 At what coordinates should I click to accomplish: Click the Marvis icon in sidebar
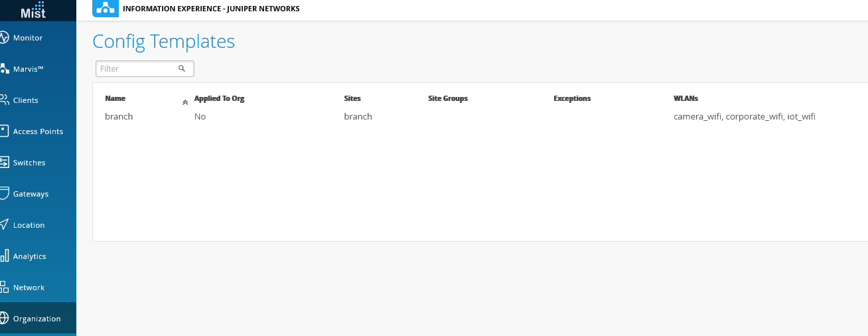pos(4,69)
